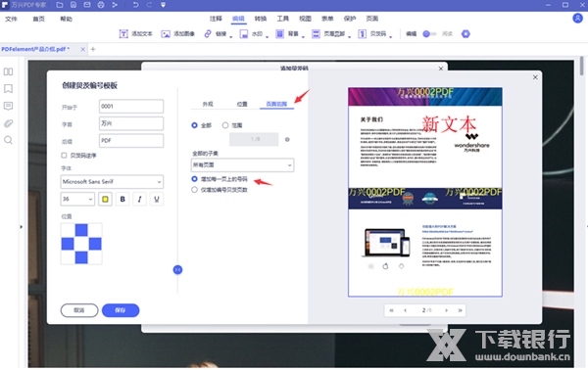Expand the 链接 toolbar dropdown arrow
The height and width of the screenshot is (370, 588).
coord(231,36)
